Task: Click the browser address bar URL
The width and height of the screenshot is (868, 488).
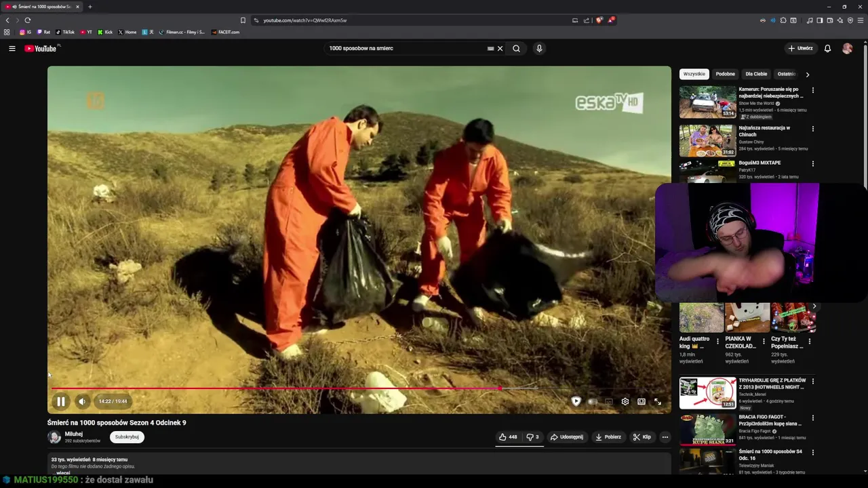Action: pyautogui.click(x=305, y=20)
